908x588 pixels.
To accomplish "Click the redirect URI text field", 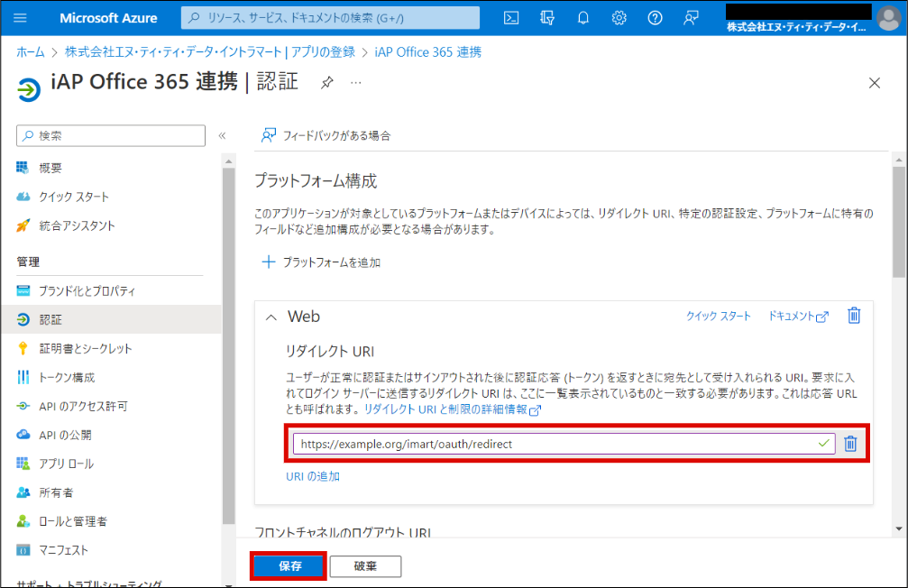I will click(x=550, y=444).
